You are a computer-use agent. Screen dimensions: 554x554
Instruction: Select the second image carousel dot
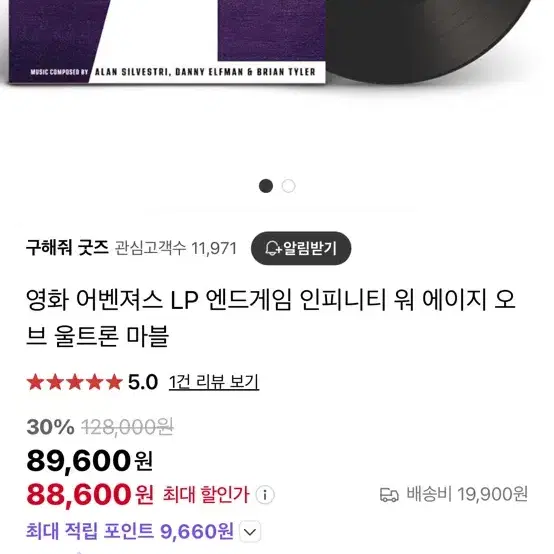(288, 186)
